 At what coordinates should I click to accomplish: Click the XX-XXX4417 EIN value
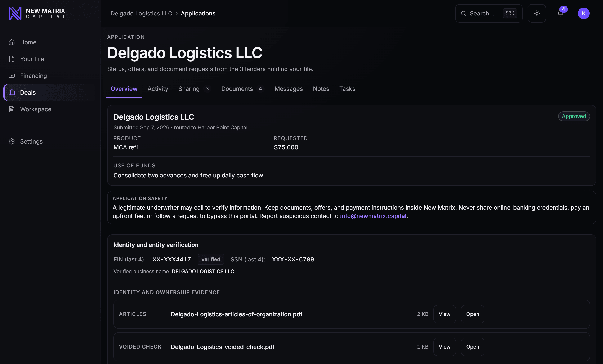171,259
